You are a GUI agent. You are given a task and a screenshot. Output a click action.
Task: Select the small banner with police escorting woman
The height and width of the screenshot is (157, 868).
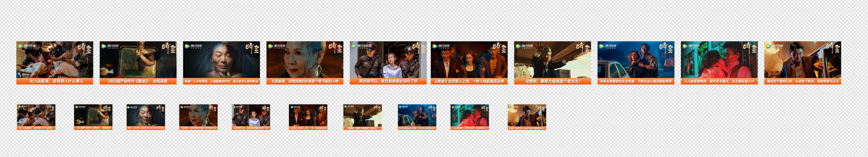(251, 117)
